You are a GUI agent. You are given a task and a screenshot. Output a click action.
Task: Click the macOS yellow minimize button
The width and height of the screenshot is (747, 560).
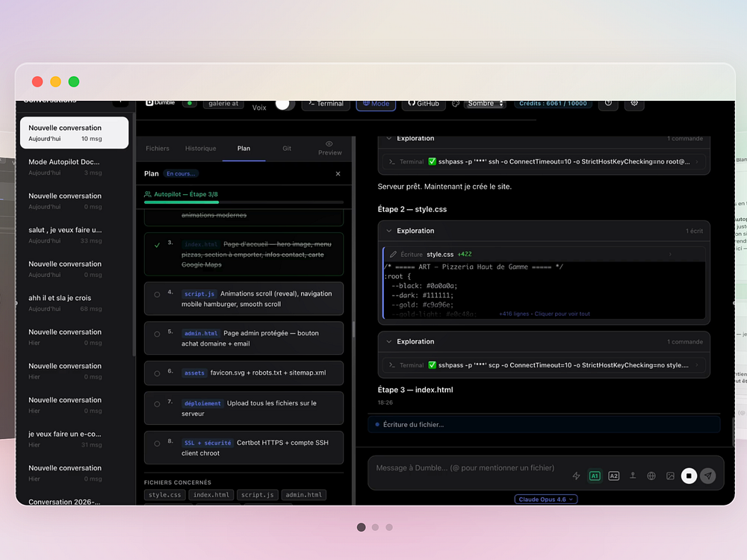[x=56, y=81]
